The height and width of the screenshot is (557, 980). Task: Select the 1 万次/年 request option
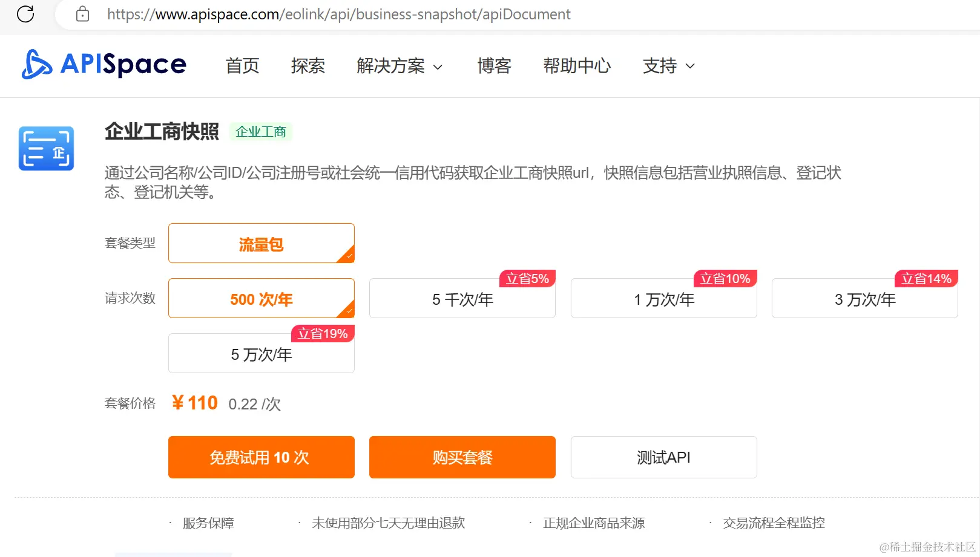pos(664,299)
